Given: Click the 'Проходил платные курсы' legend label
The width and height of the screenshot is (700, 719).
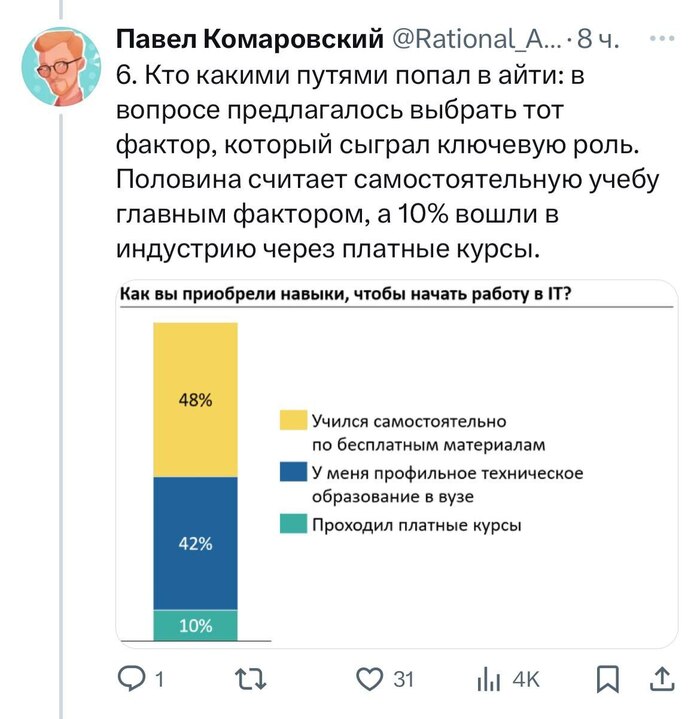Looking at the screenshot, I should [416, 524].
